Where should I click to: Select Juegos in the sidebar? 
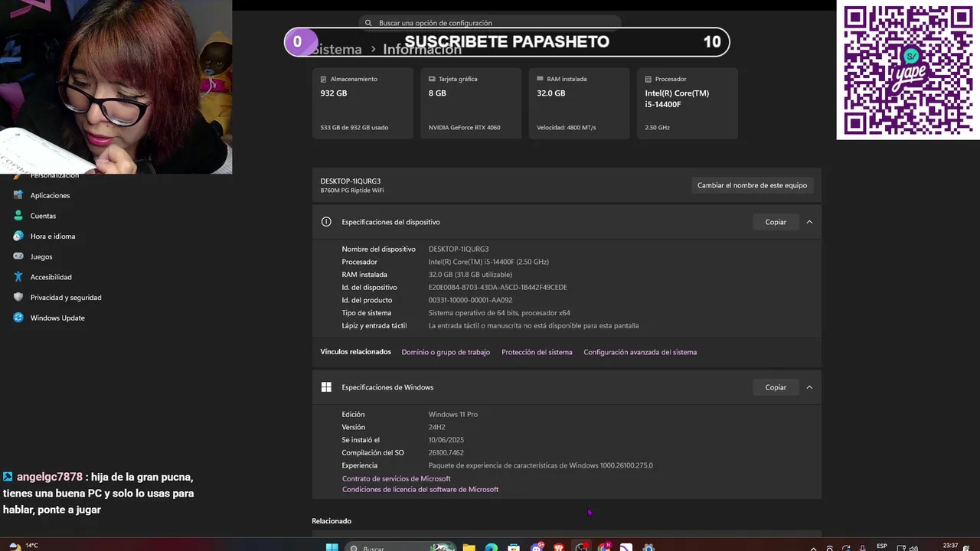41,257
